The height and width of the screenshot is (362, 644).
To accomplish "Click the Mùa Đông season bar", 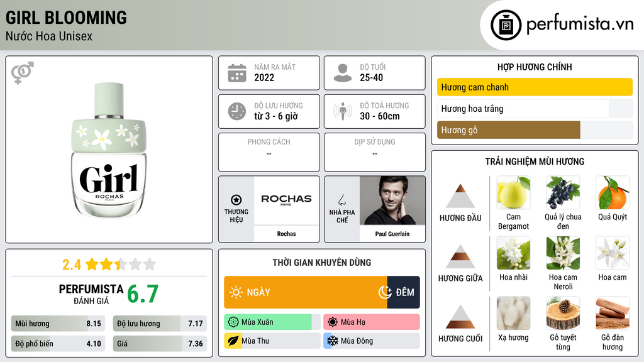I will (x=371, y=341).
